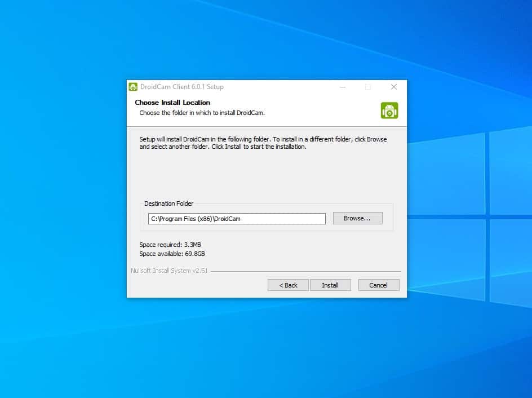
Task: Click the 'Destination Folder' group label
Action: [169, 204]
